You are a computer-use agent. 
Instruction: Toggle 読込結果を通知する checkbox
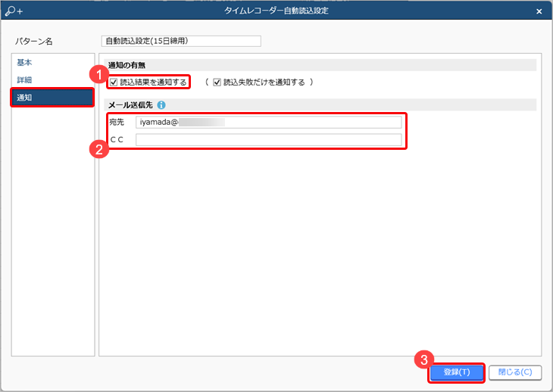(114, 82)
